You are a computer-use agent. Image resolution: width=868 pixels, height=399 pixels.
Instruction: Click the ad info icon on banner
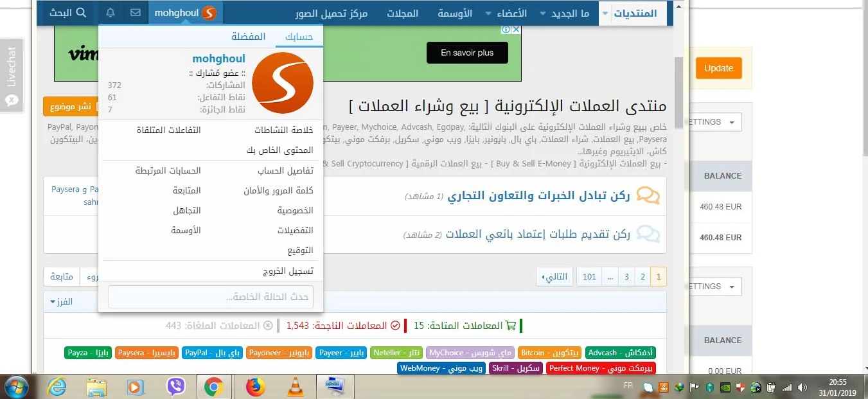(x=506, y=30)
